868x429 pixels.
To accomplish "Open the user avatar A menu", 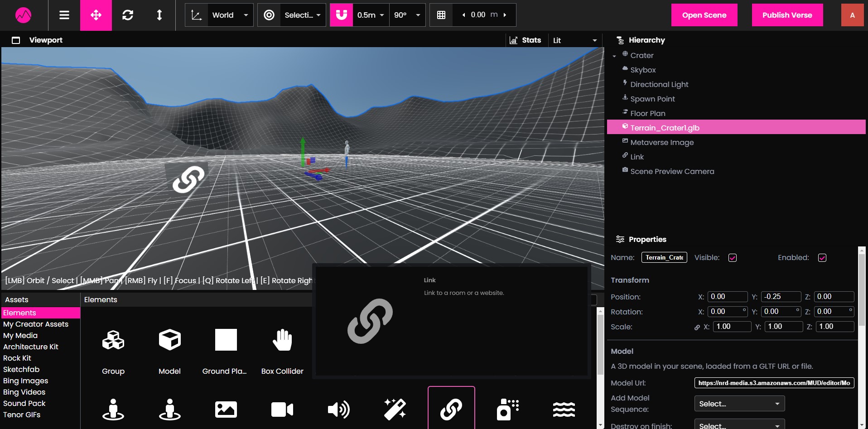I will click(x=852, y=15).
